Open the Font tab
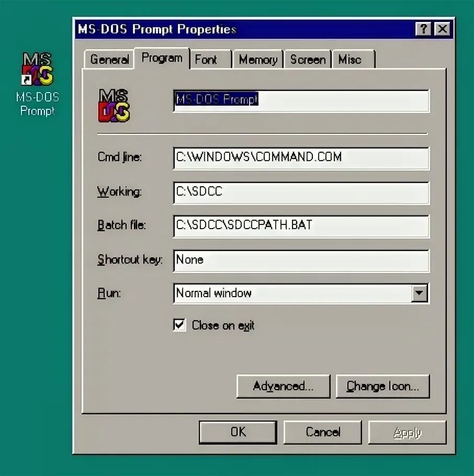 (x=211, y=59)
